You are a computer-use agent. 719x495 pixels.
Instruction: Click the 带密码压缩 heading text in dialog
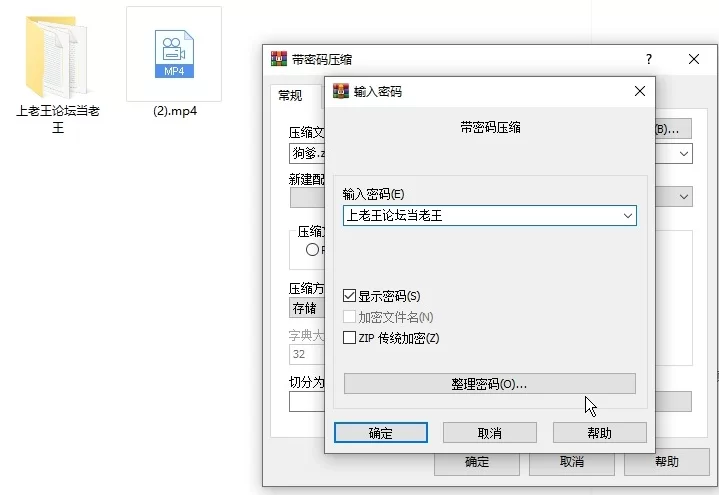coord(490,127)
